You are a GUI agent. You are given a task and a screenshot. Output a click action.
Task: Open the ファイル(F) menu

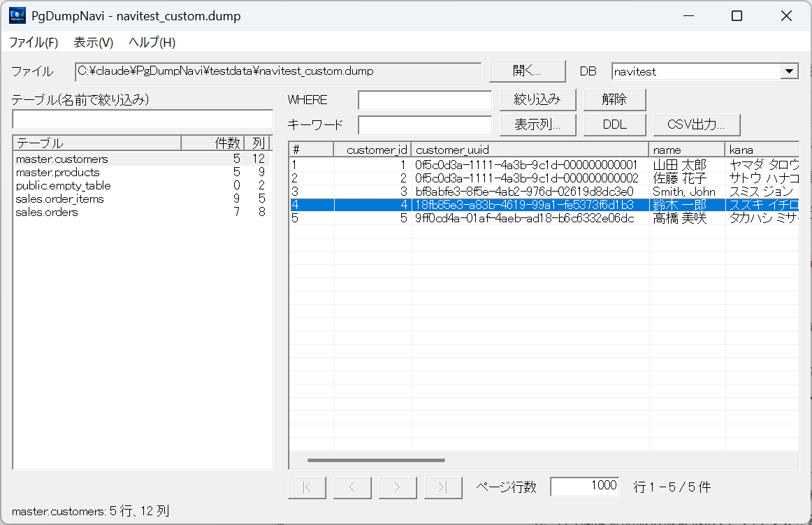(34, 43)
